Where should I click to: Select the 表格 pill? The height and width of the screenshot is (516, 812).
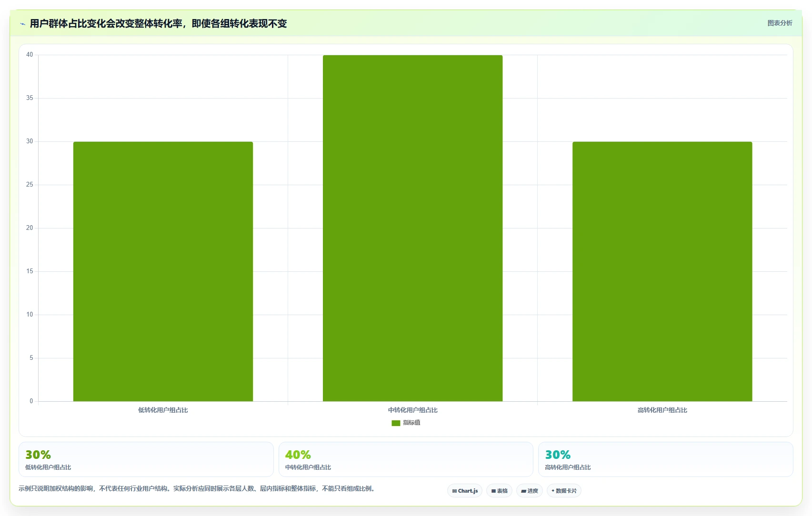499,491
